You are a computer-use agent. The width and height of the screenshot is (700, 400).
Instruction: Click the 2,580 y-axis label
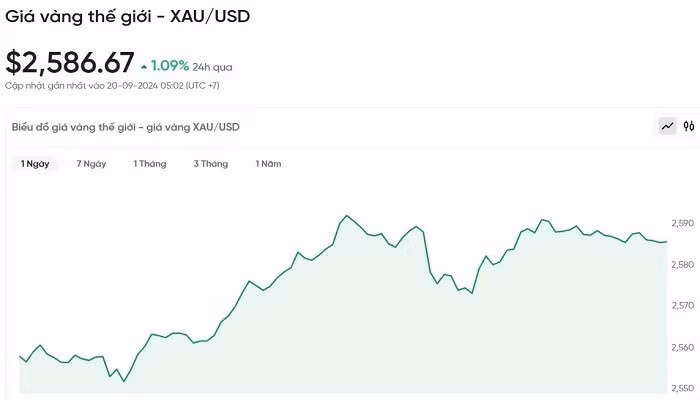coord(683,264)
